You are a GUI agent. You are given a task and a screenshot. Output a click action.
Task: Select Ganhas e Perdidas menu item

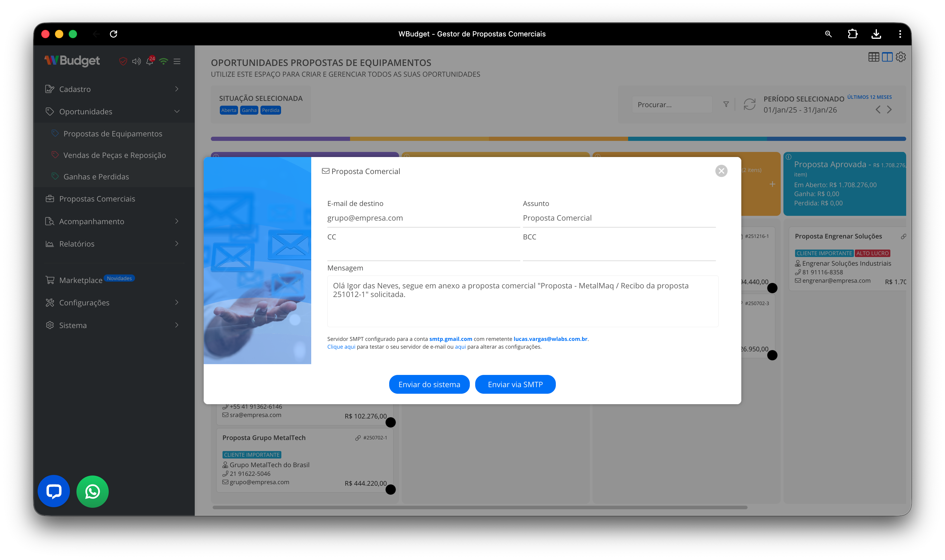click(96, 176)
